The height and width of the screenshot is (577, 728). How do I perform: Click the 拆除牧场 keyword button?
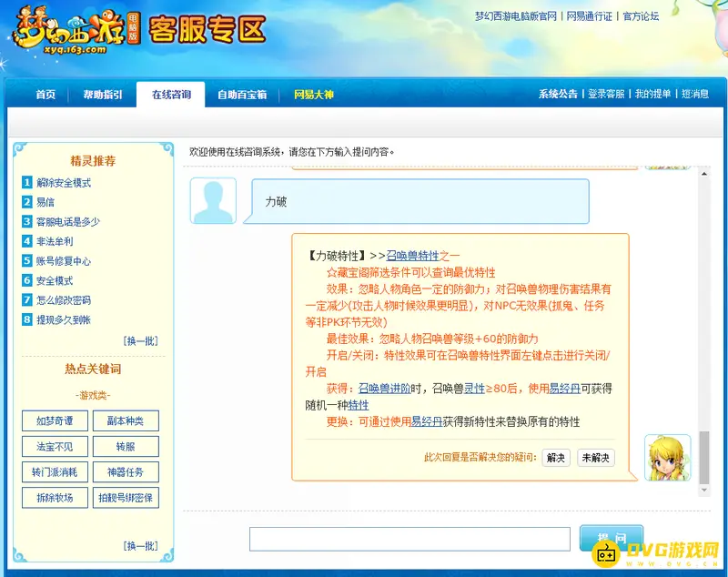tap(55, 498)
